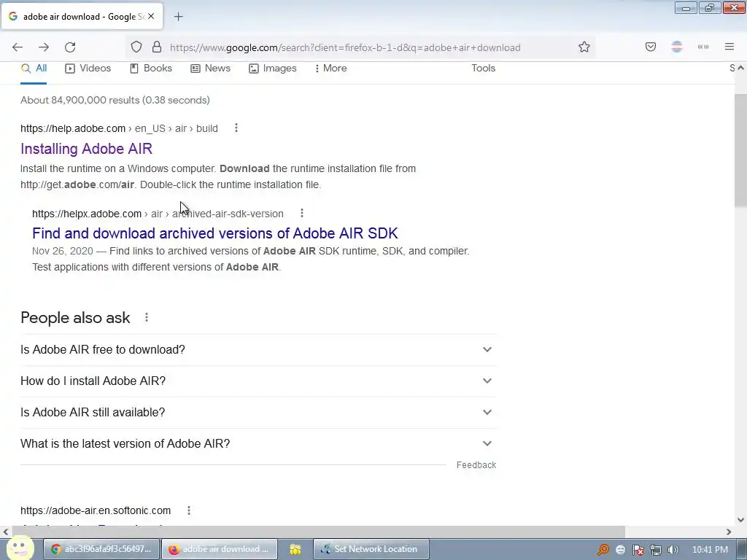Expand Is Adobe AIR free to download?
Viewport: 747px width, 560px height.
[258, 349]
